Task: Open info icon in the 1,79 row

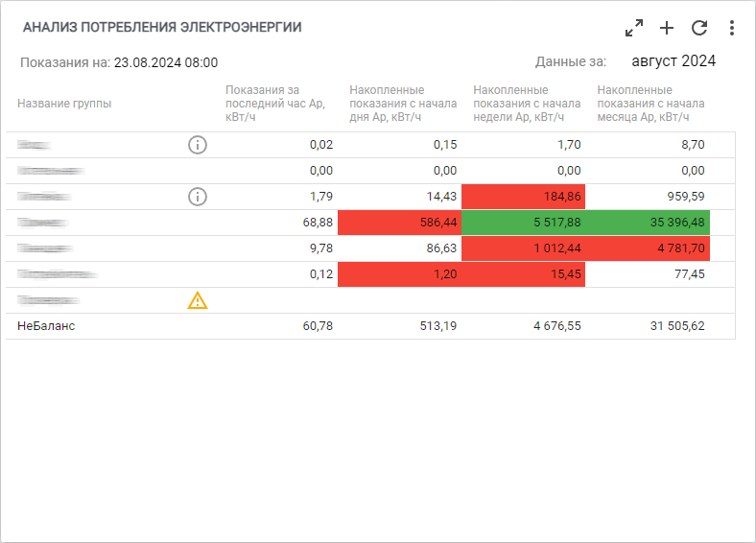Action: coord(198,197)
